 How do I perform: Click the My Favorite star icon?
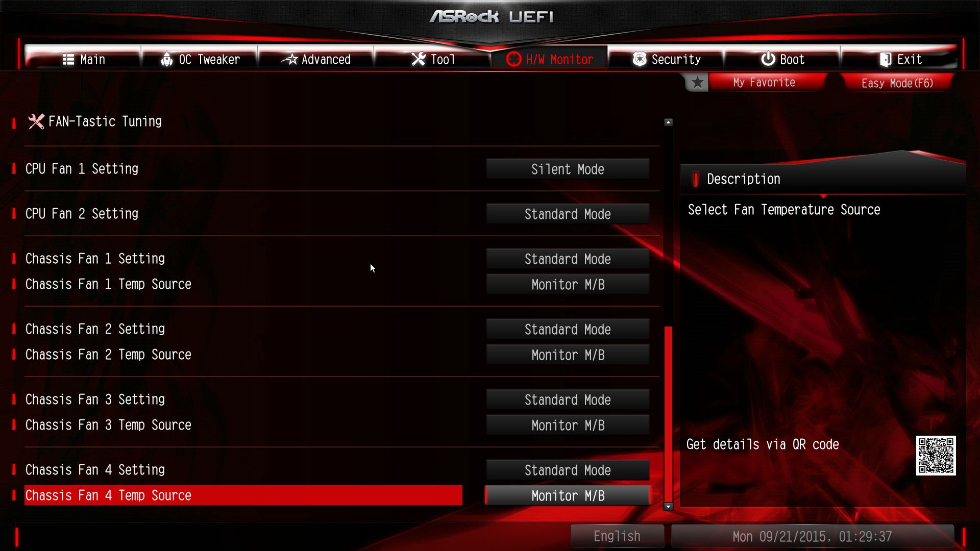click(697, 83)
